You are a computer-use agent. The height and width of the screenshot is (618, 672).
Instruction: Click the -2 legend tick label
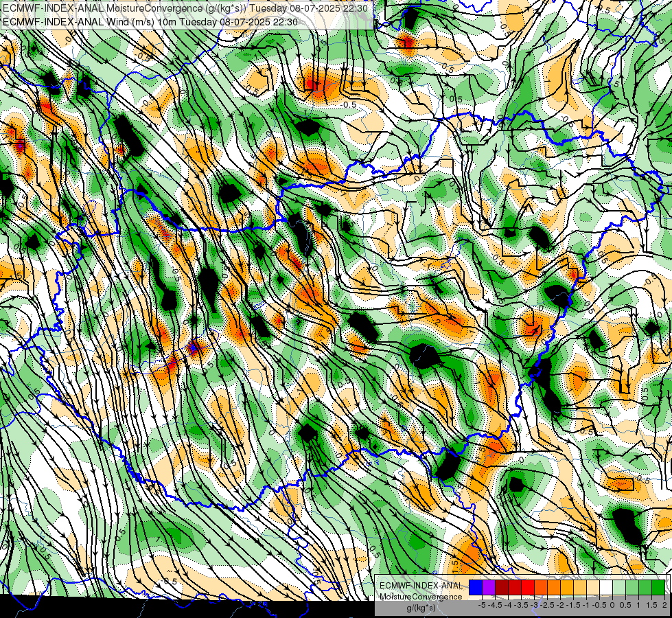pos(561,605)
